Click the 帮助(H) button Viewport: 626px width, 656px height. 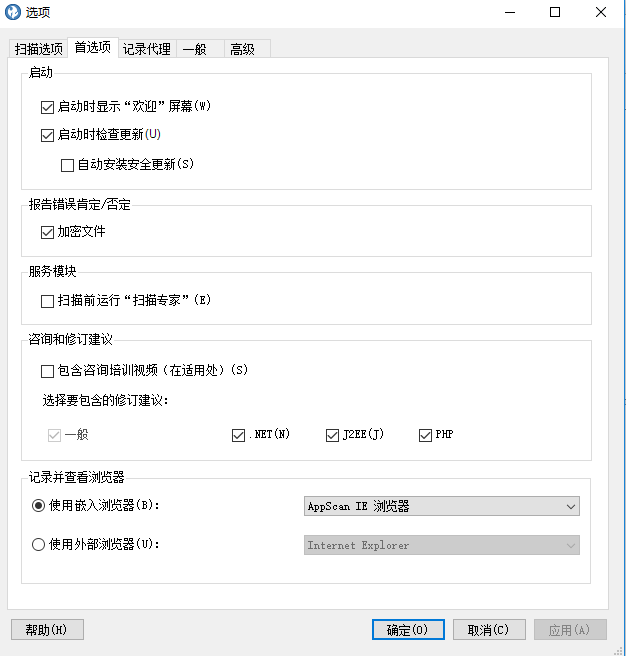pyautogui.click(x=47, y=630)
